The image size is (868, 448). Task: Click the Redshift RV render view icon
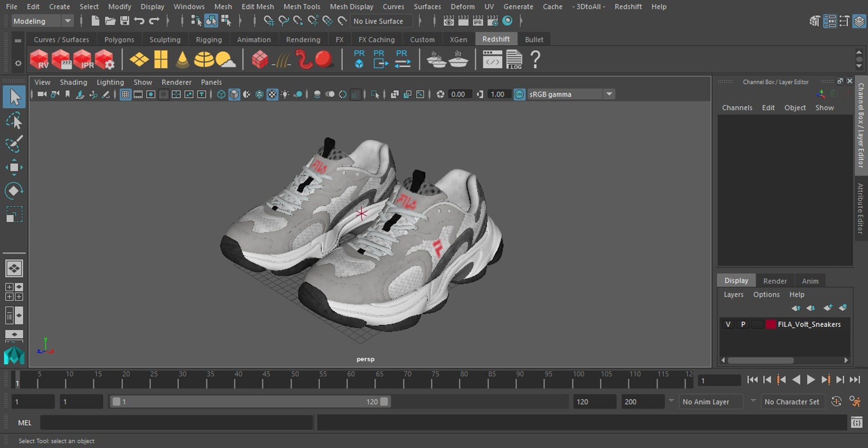[39, 60]
